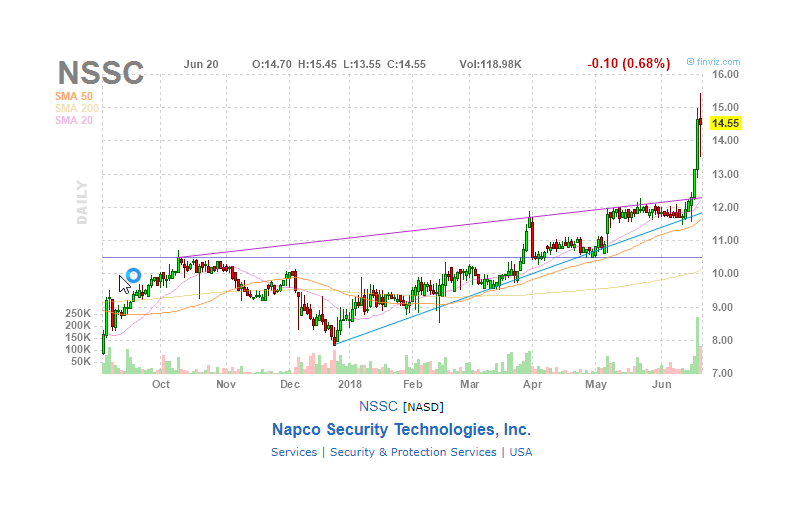Click the O:14.70 open price

coord(272,64)
